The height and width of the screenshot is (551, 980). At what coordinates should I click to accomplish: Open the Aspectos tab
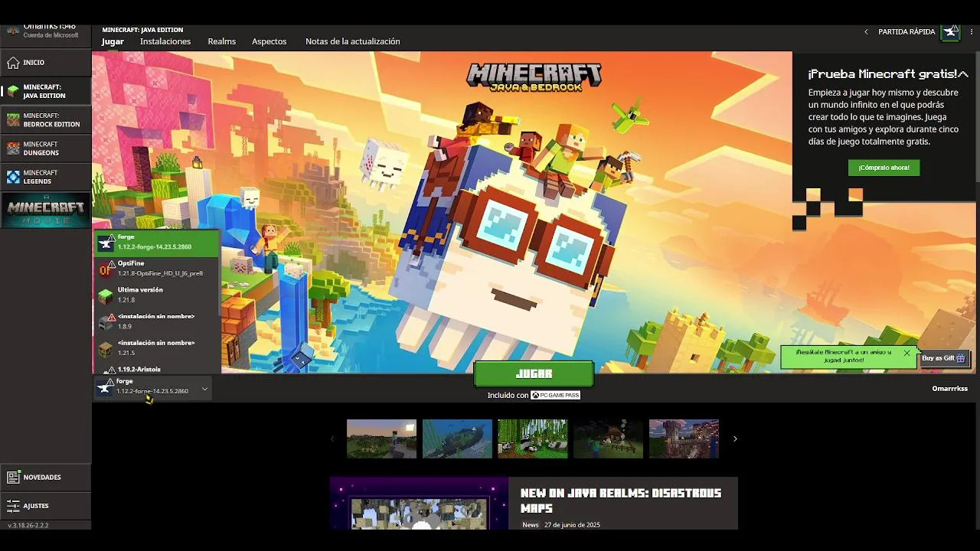tap(269, 41)
